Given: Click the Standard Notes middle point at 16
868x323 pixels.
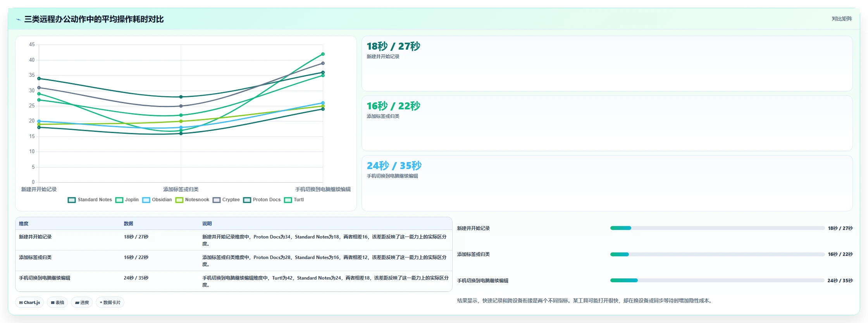Looking at the screenshot, I should pos(181,133).
